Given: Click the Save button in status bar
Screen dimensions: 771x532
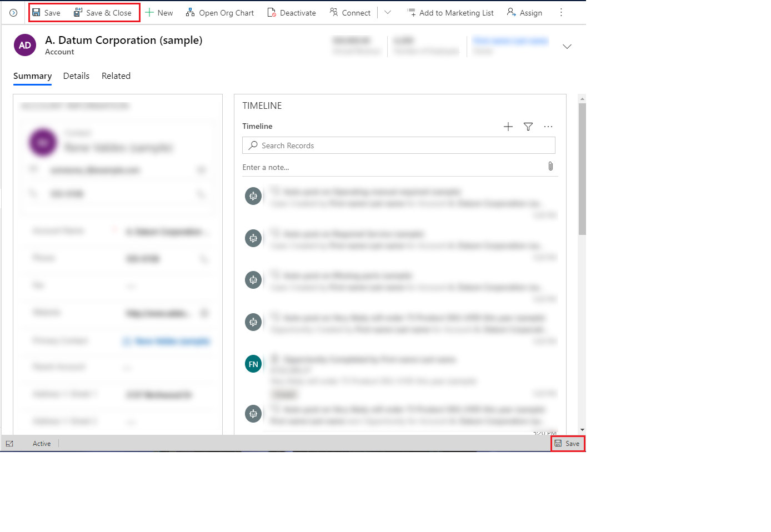Looking at the screenshot, I should [567, 444].
